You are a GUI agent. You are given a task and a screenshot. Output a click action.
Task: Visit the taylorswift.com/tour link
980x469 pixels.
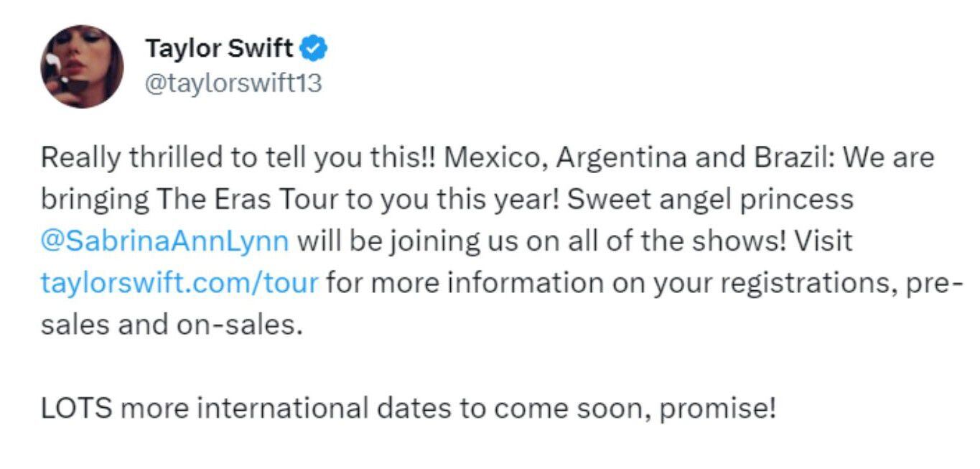tap(179, 282)
